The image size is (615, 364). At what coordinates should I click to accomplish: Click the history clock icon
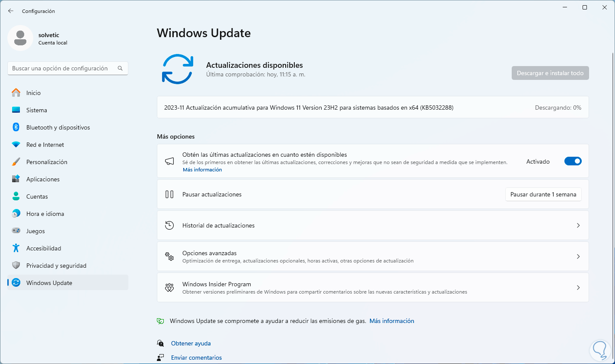point(169,225)
